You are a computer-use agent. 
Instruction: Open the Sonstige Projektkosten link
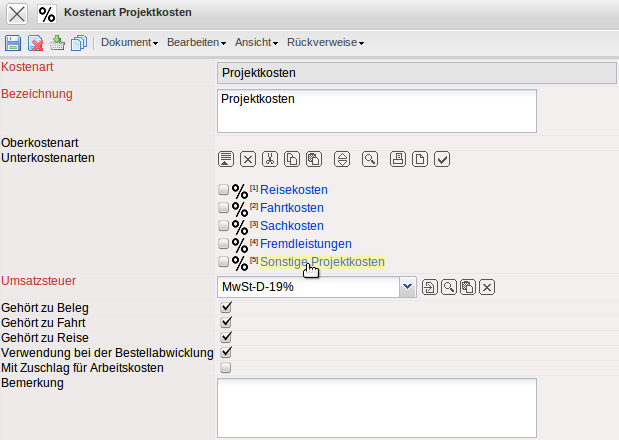coord(322,262)
